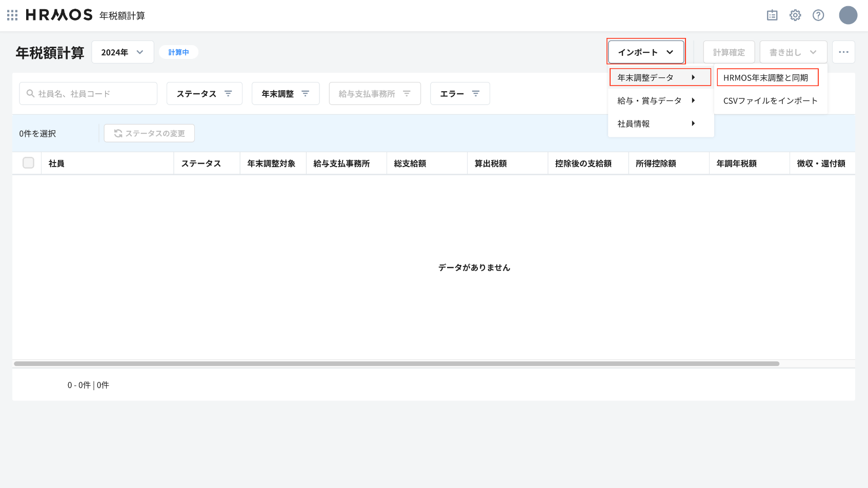This screenshot has height=488, width=868.
Task: Select HRMOS年末調整と同期 menu item
Action: pos(766,78)
